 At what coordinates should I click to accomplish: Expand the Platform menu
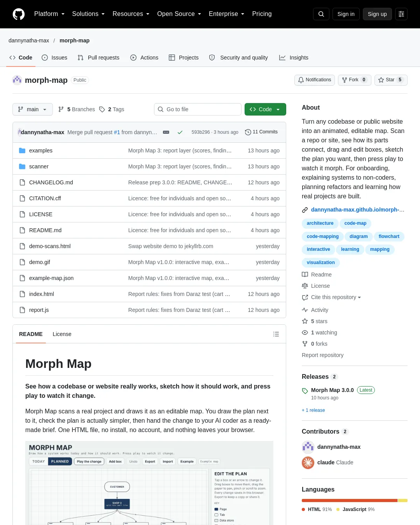(x=49, y=14)
